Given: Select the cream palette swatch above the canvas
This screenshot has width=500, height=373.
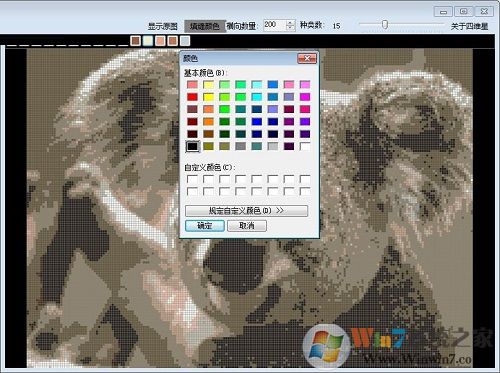Looking at the screenshot, I should [x=148, y=41].
